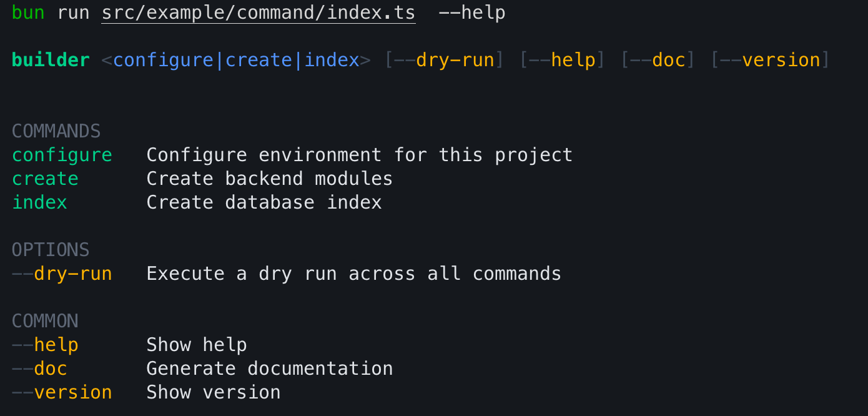Viewport: 868px width, 416px height.
Task: Click 'Execute a dry run across all commands'
Action: (354, 274)
